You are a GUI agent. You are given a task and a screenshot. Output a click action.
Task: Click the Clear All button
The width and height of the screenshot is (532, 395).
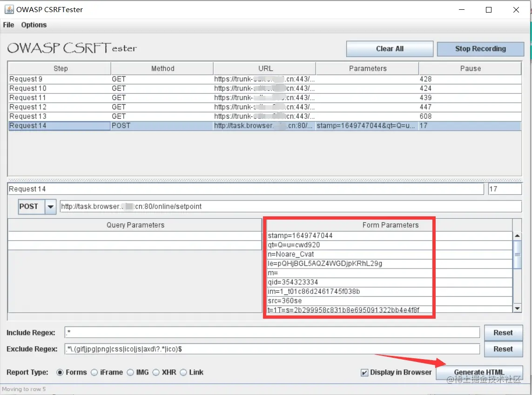tap(390, 49)
